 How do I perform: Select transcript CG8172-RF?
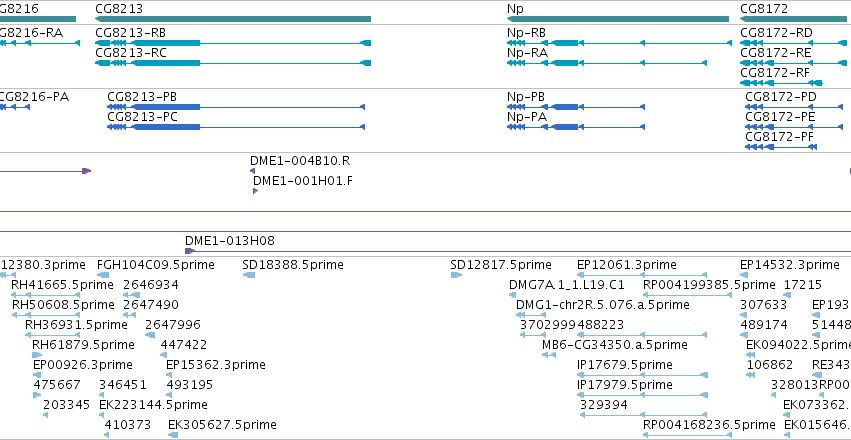pyautogui.click(x=782, y=83)
